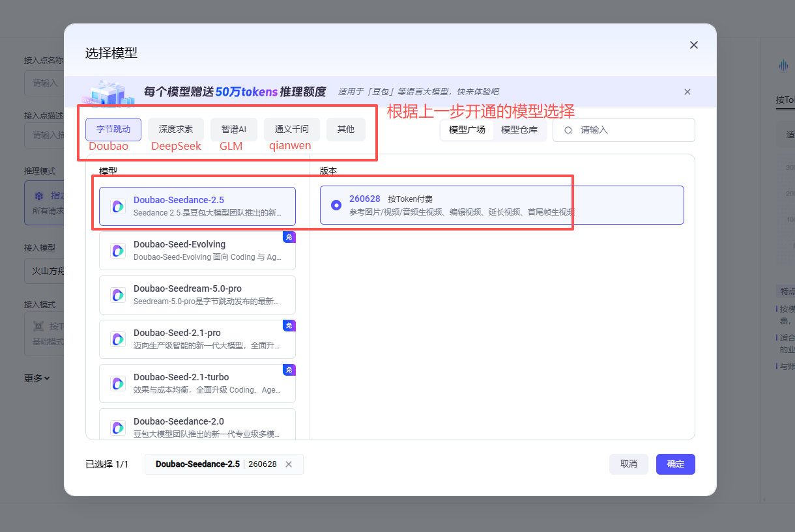Viewport: 795px width, 532px height.
Task: Close the 选择模型 dialog with X icon
Action: point(694,45)
